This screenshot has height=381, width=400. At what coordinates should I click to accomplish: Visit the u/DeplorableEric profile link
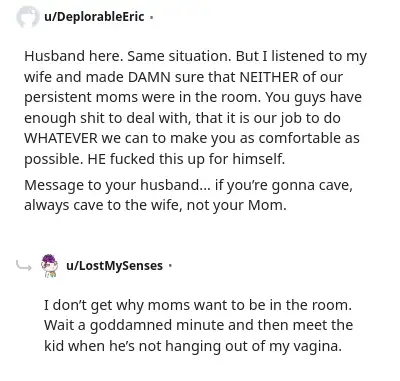click(94, 16)
